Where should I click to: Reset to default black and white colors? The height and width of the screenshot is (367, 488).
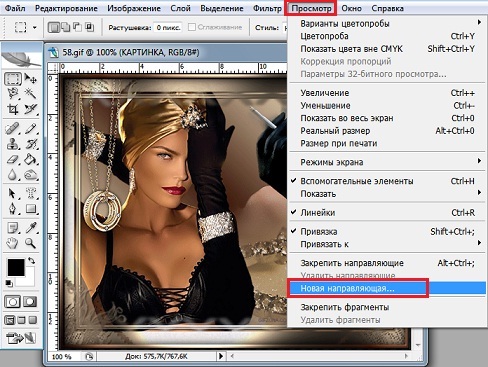[9, 284]
